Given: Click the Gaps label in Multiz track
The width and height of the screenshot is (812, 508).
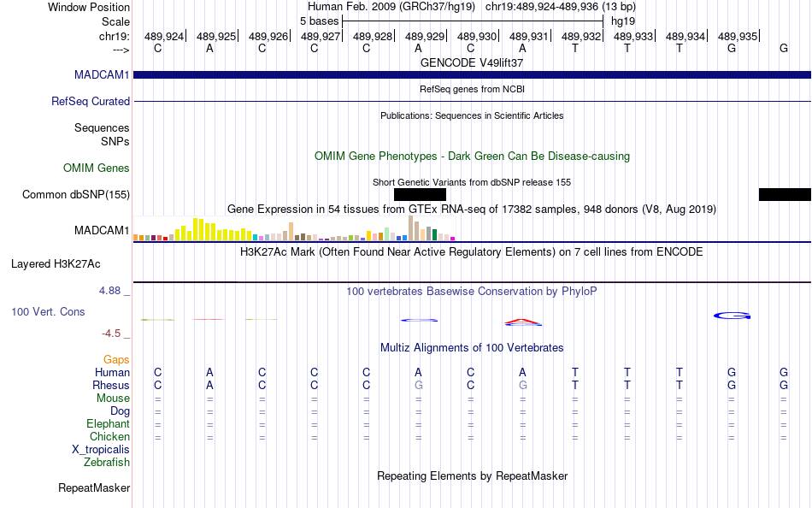Looking at the screenshot, I should (116, 360).
